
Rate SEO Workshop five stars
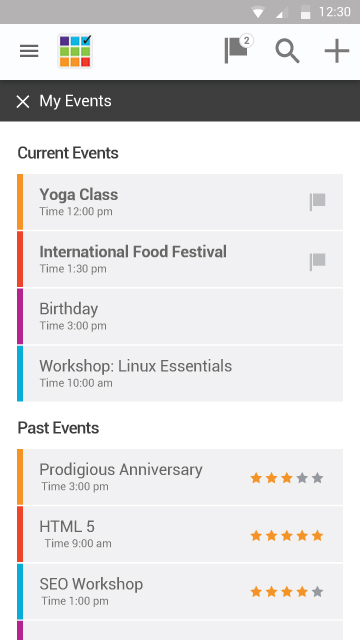[x=318, y=592]
